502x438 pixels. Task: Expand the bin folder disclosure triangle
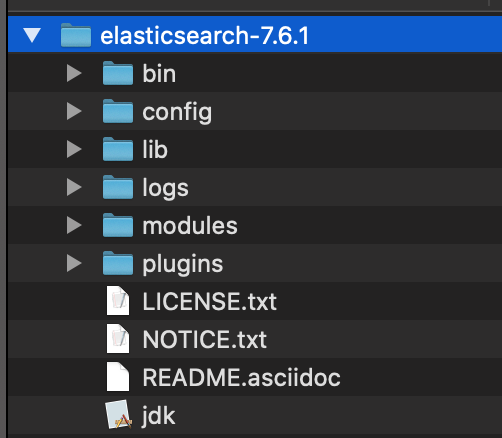(74, 73)
